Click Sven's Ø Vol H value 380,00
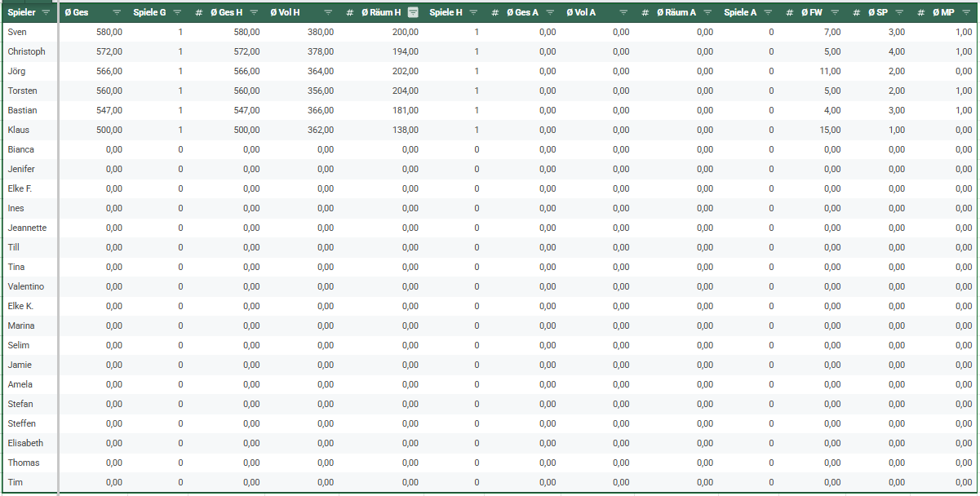This screenshot has height=496, width=980. pos(320,32)
